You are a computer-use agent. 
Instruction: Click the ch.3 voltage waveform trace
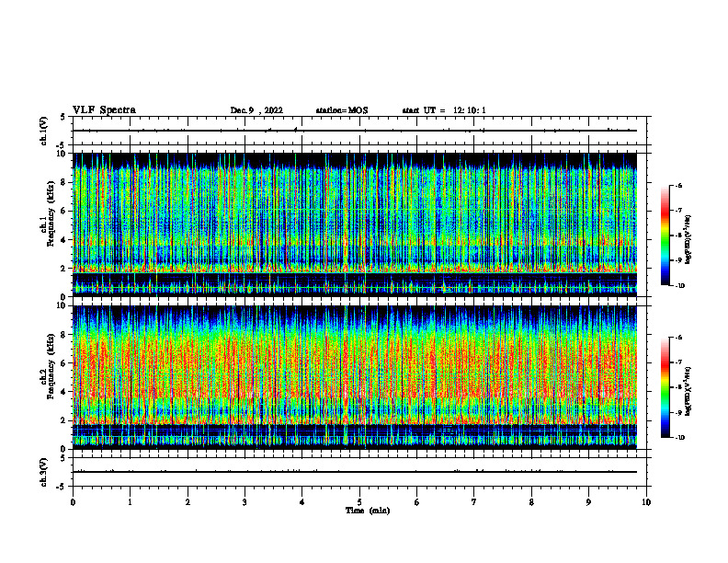tap(355, 472)
